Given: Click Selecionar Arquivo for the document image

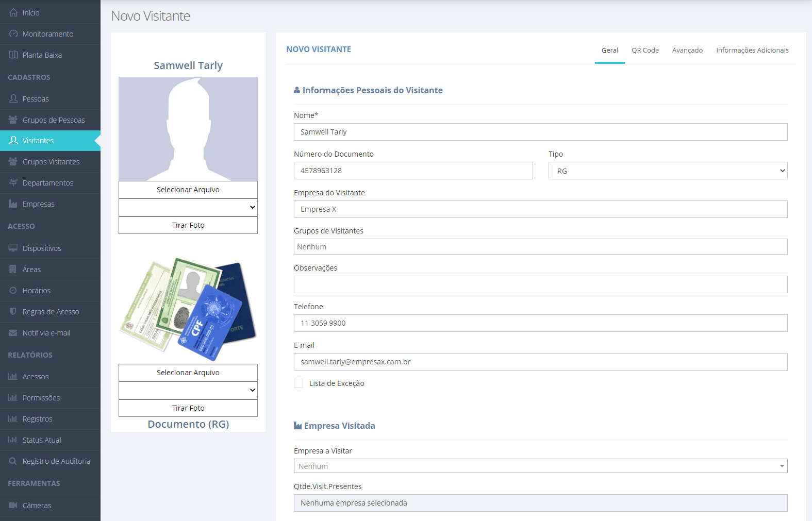Looking at the screenshot, I should click(x=188, y=373).
